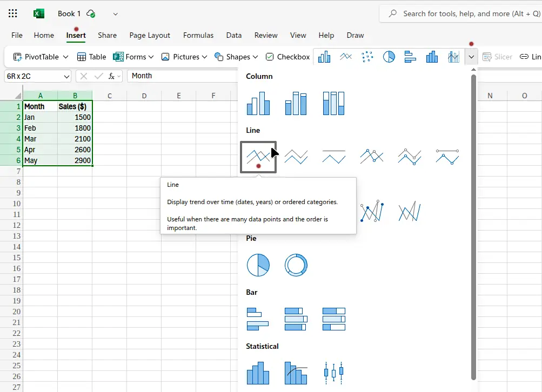
Task: Expand the PivotTable dropdown
Action: click(x=65, y=57)
